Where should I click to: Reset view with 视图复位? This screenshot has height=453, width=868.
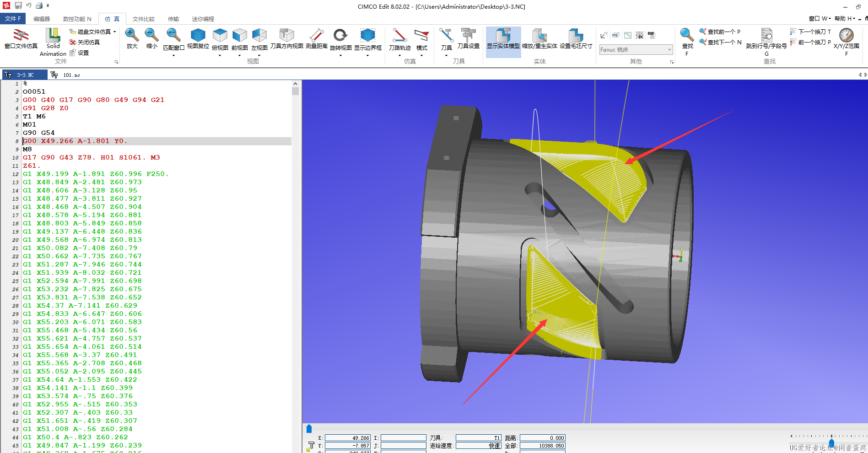pos(198,39)
